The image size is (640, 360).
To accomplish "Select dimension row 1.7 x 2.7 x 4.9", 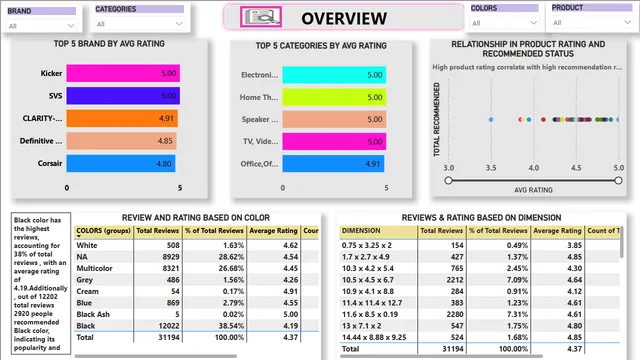I will (479, 257).
